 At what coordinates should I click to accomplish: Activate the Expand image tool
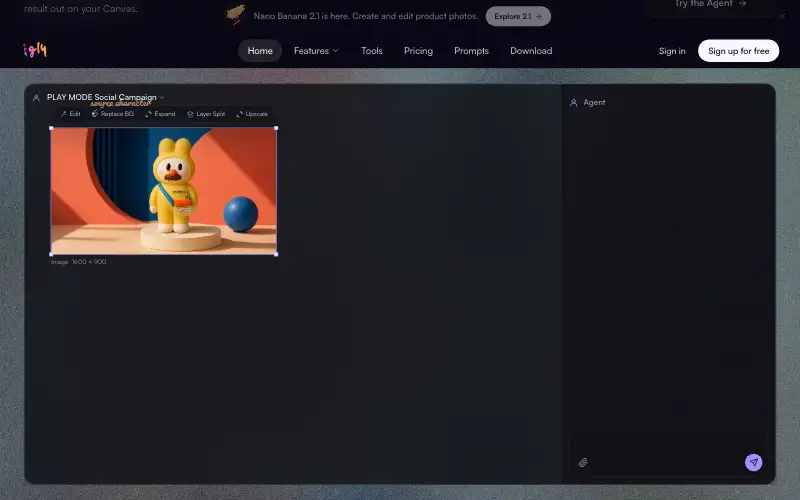pos(160,114)
